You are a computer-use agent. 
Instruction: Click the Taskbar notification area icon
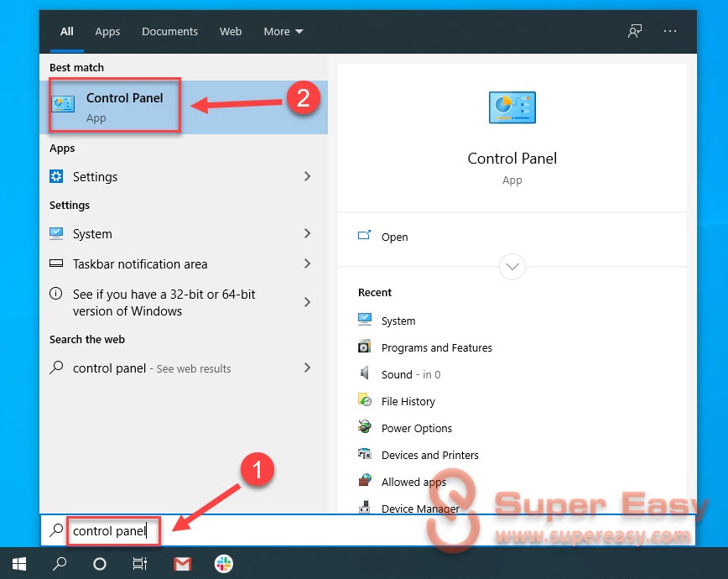pyautogui.click(x=56, y=263)
